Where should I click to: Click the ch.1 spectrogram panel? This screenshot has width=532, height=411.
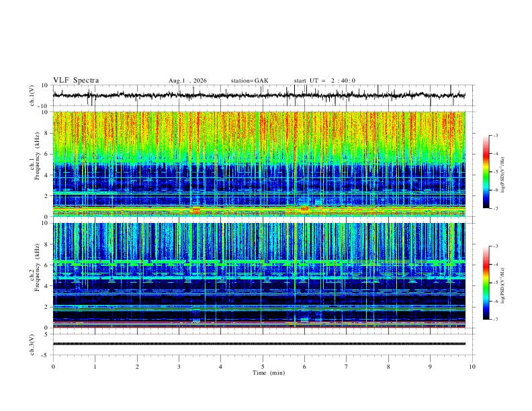[x=259, y=164]
